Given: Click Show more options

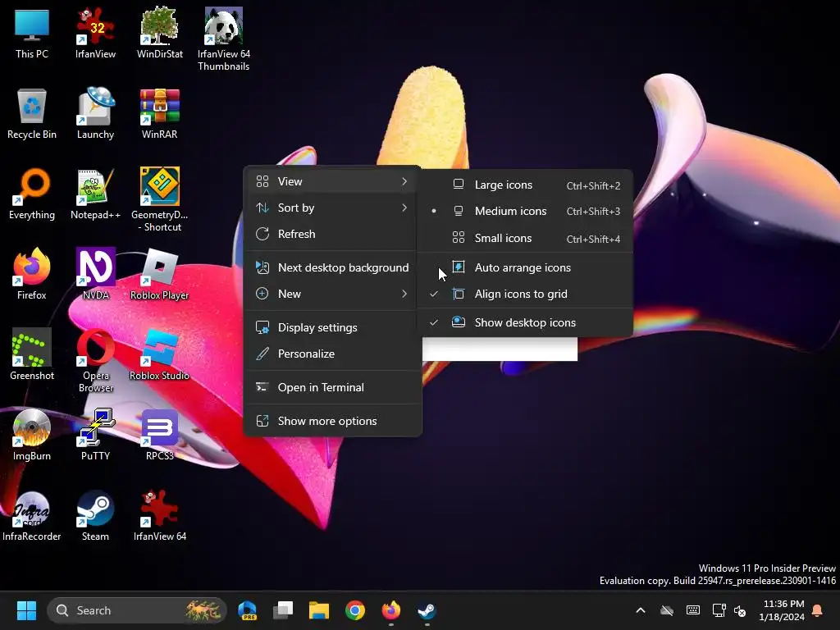Looking at the screenshot, I should [x=332, y=421].
